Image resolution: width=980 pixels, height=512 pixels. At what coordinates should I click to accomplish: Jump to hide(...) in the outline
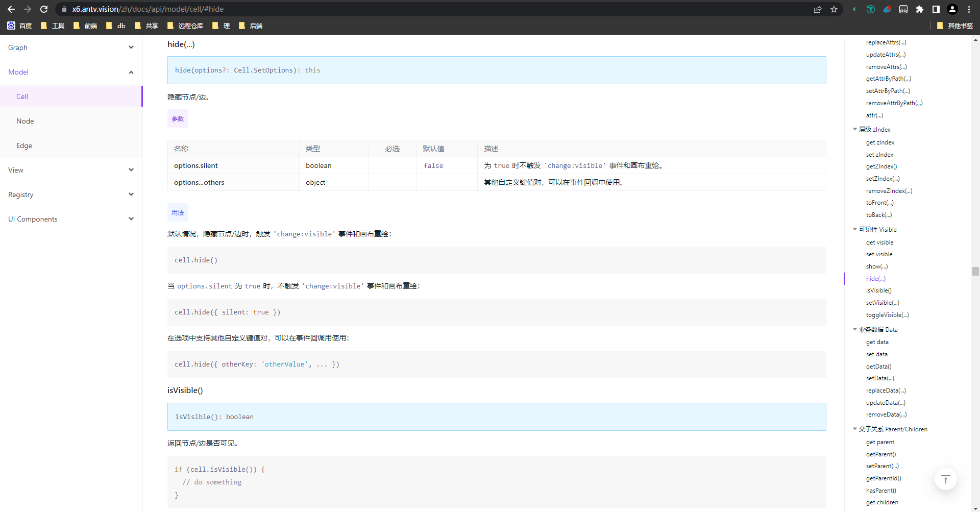click(x=875, y=279)
